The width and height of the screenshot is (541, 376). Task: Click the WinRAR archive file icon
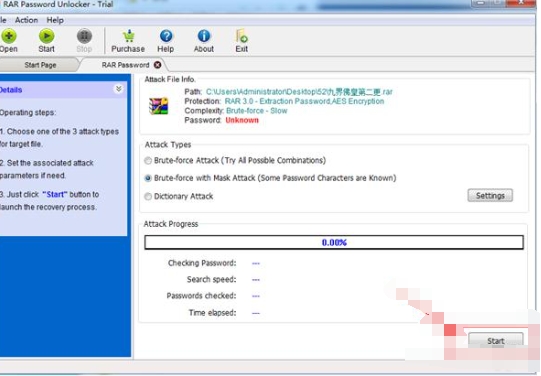pos(158,106)
